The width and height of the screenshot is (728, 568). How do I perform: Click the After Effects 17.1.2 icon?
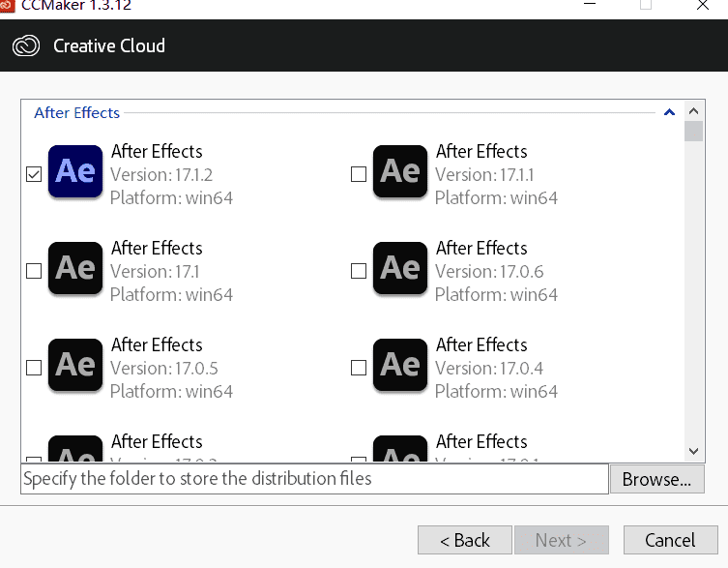(x=75, y=171)
